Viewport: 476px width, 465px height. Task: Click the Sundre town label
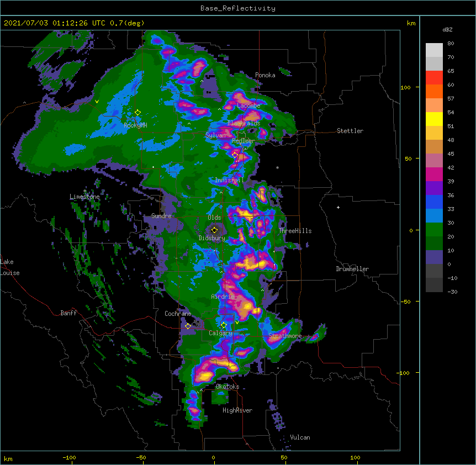point(161,216)
